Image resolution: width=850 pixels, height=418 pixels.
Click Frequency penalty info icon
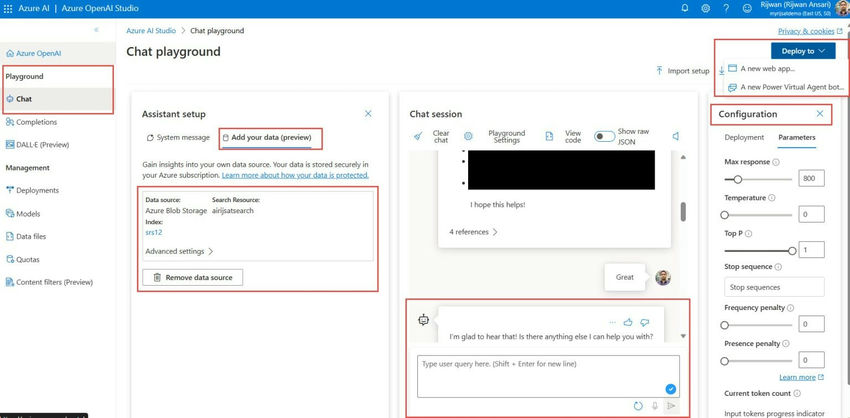(x=790, y=308)
